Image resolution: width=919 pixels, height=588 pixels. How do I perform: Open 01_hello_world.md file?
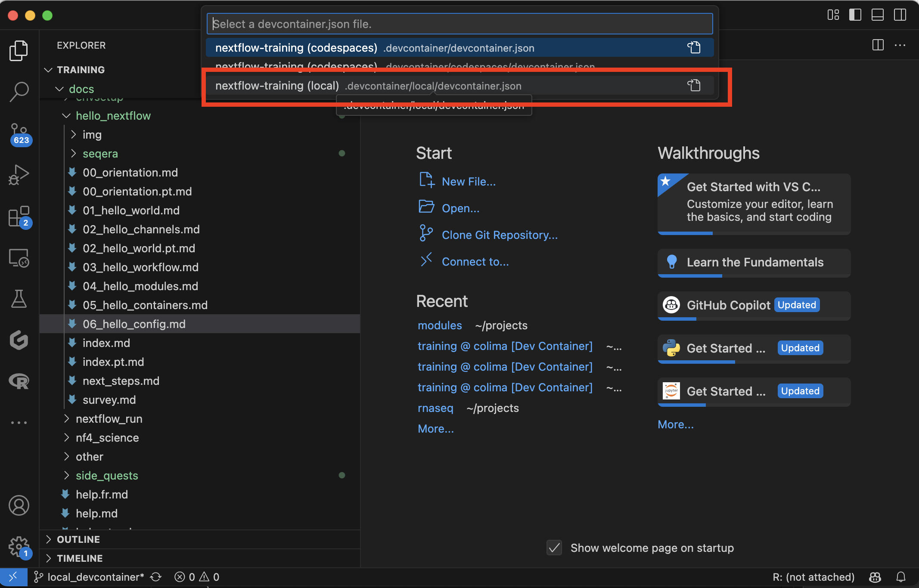131,210
